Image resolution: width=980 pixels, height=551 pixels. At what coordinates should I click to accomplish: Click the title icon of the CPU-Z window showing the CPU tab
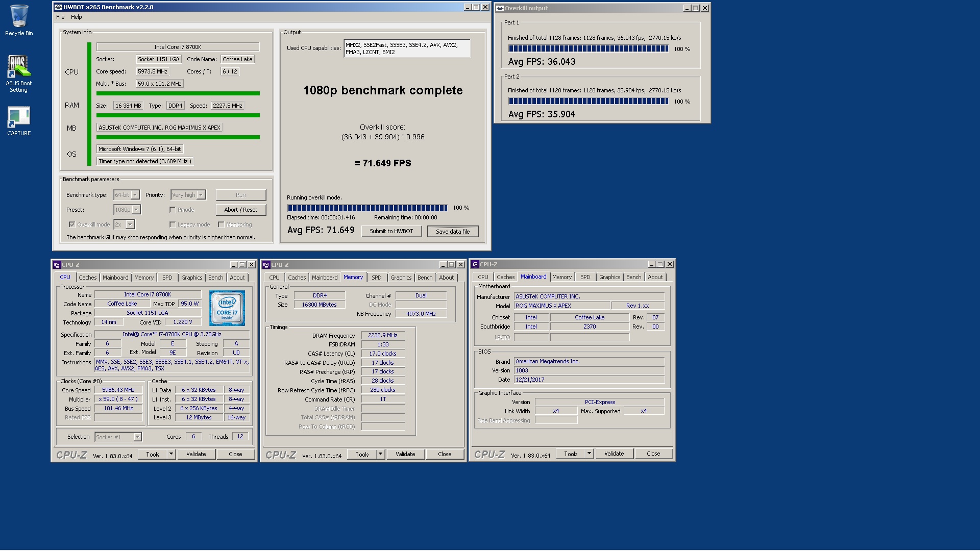[57, 265]
